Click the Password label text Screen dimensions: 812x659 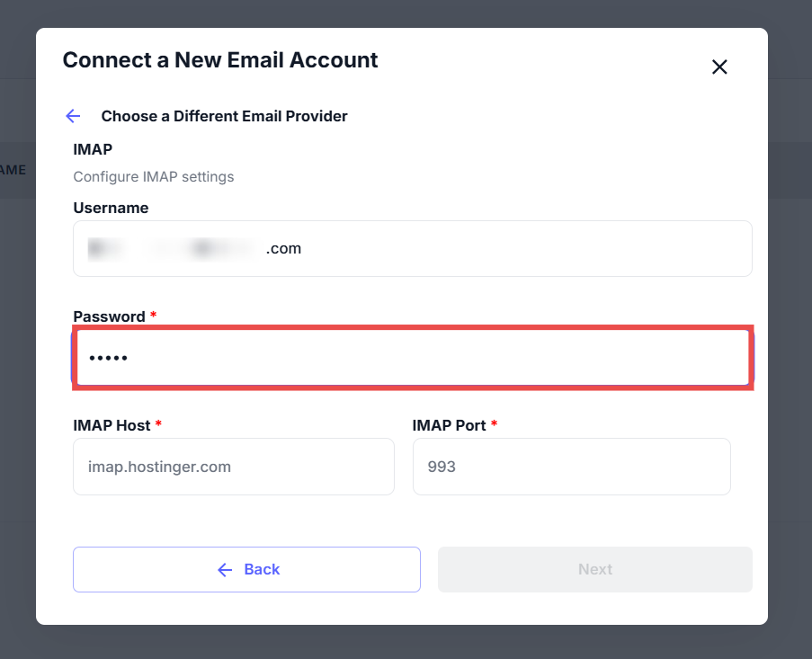[x=109, y=316]
